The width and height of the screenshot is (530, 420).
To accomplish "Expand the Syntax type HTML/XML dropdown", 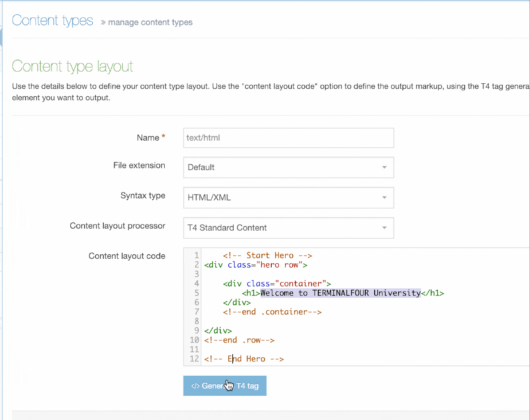I will (288, 197).
